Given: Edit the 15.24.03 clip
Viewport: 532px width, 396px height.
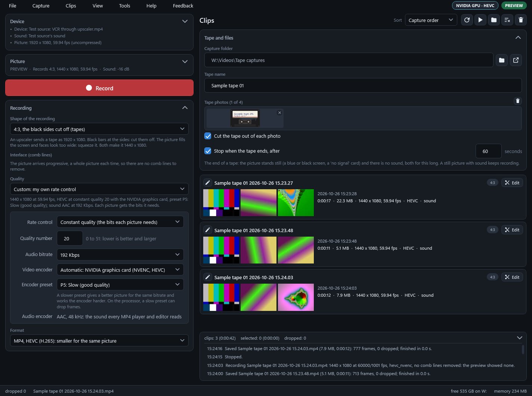Looking at the screenshot, I should tap(512, 277).
